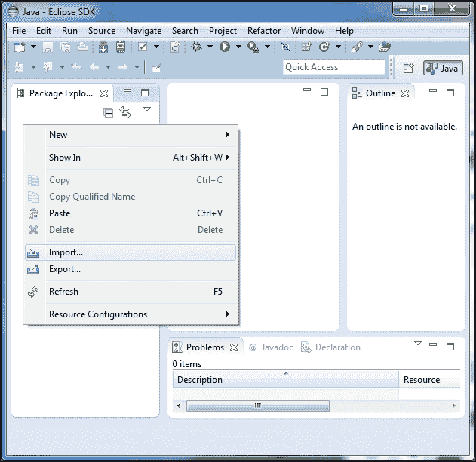Click the Description column header
The height and width of the screenshot is (462, 476).
coord(285,380)
